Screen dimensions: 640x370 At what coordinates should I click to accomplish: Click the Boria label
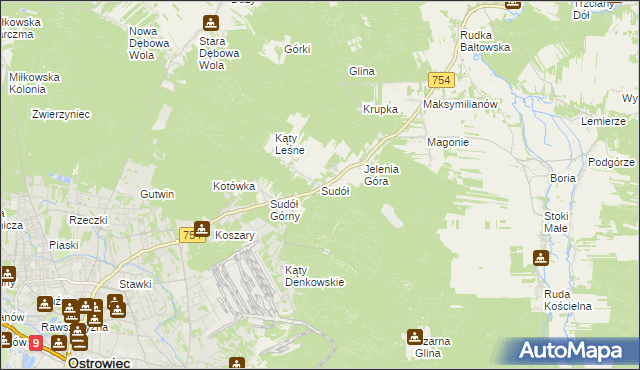point(563,178)
